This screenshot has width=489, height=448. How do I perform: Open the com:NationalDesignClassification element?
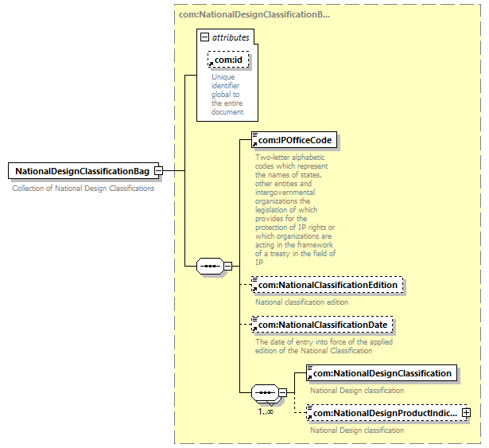(381, 373)
